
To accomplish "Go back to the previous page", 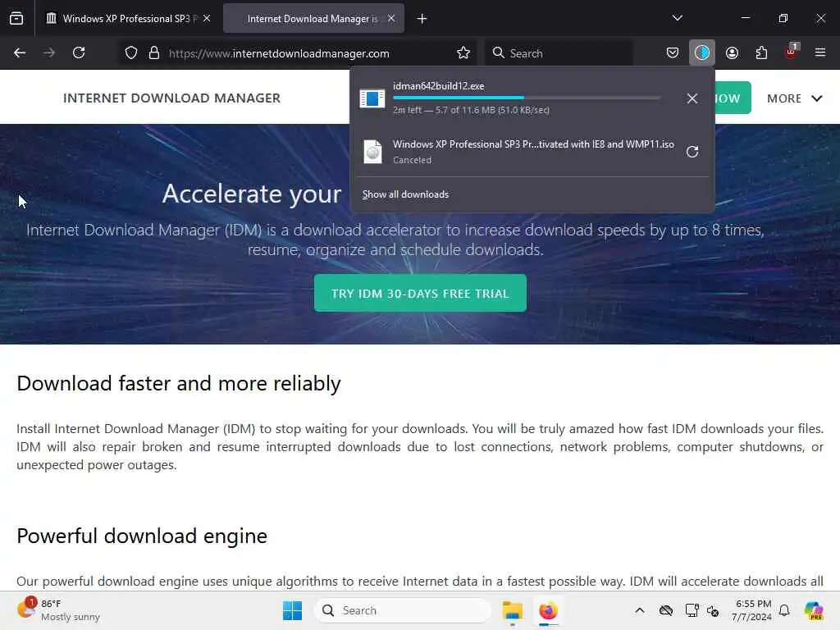I will pos(20,53).
